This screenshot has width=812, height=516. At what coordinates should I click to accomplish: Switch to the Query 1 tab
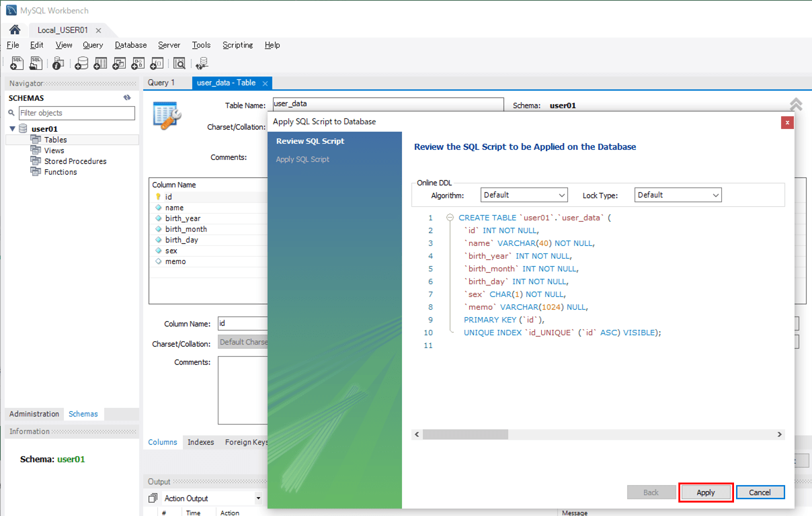(x=161, y=83)
